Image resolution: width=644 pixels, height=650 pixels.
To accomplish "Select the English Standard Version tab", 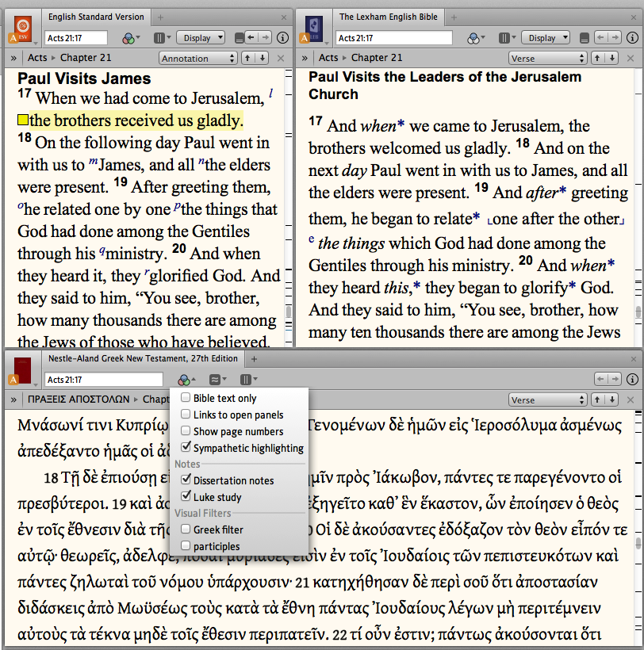I will 96,17.
